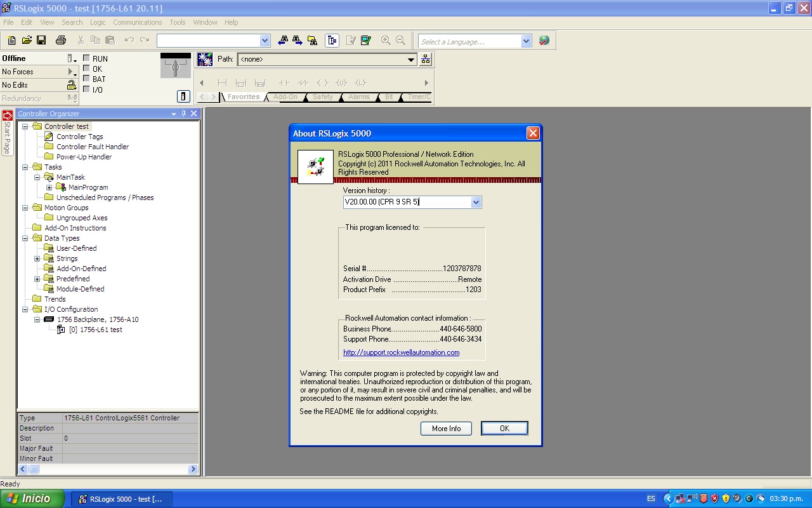Open the search combo box dropdown arrow

pos(265,41)
